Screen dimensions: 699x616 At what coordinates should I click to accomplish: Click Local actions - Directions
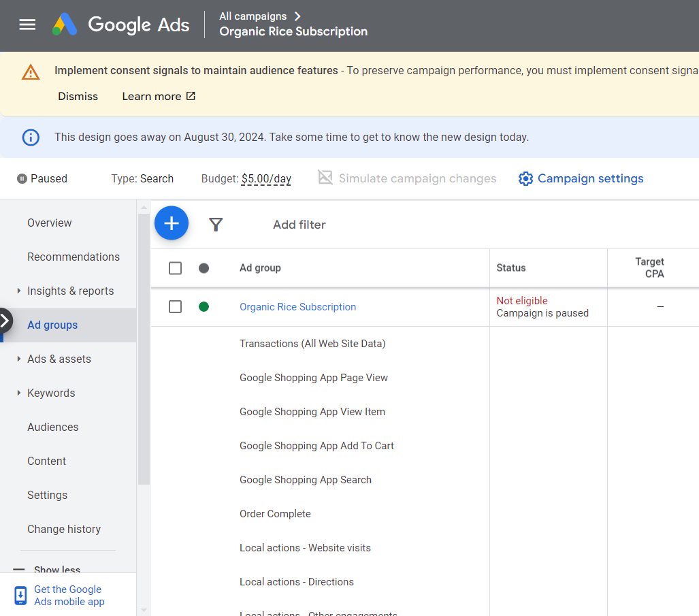[x=297, y=582]
